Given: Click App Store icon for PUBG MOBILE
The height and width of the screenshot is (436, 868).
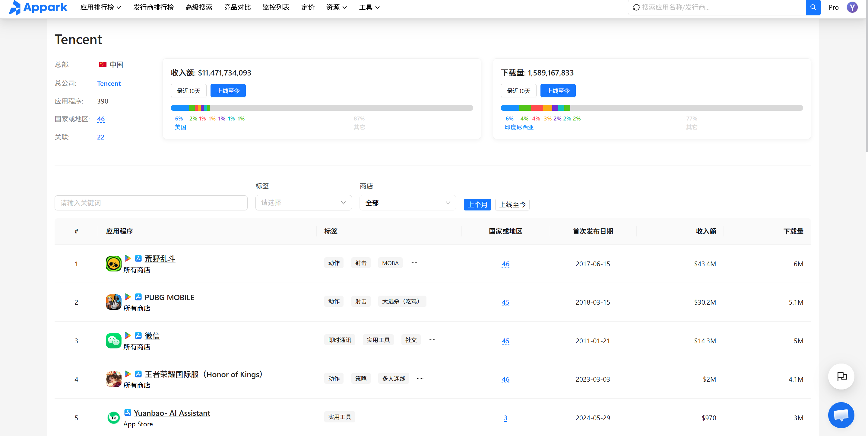Looking at the screenshot, I should [138, 297].
